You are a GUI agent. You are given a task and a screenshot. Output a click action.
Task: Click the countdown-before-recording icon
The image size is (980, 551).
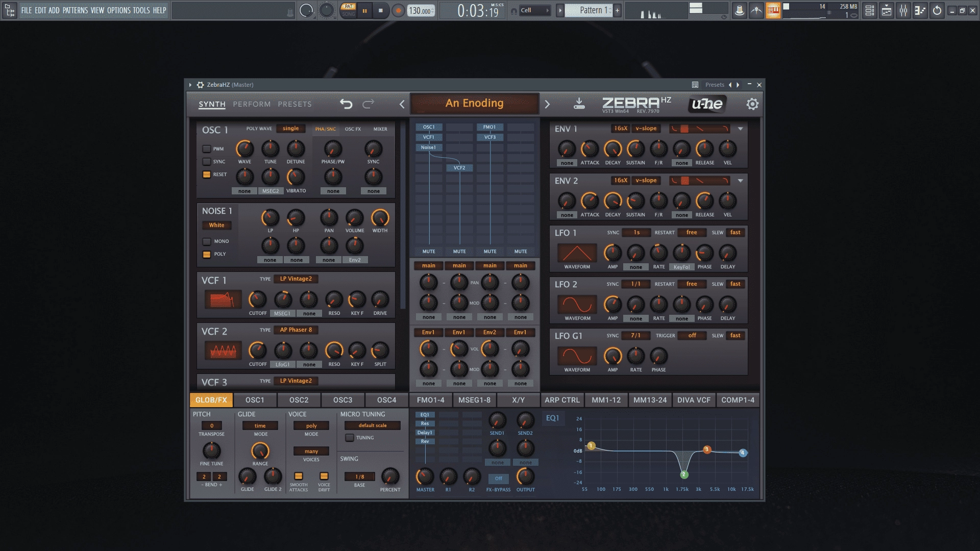coord(756,10)
